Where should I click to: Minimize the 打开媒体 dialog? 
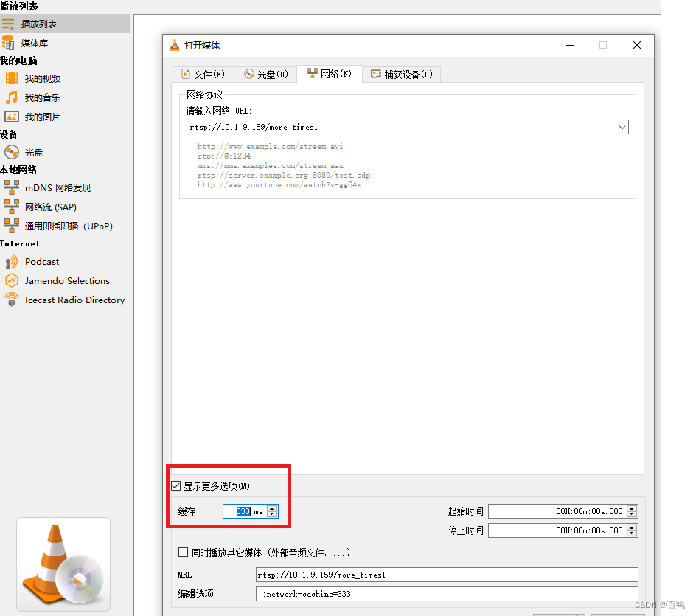coord(570,45)
